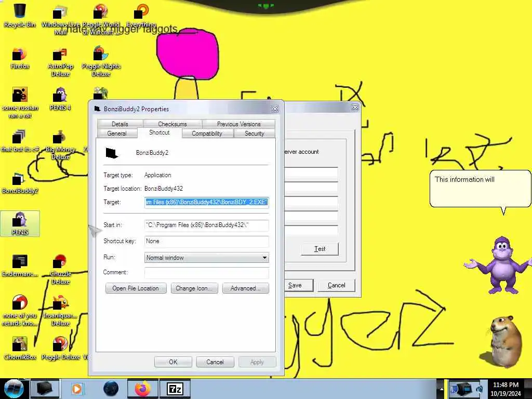Screen dimensions: 532x399
Task: Close the BonziBuddy2 Properties window
Action: (x=275, y=109)
